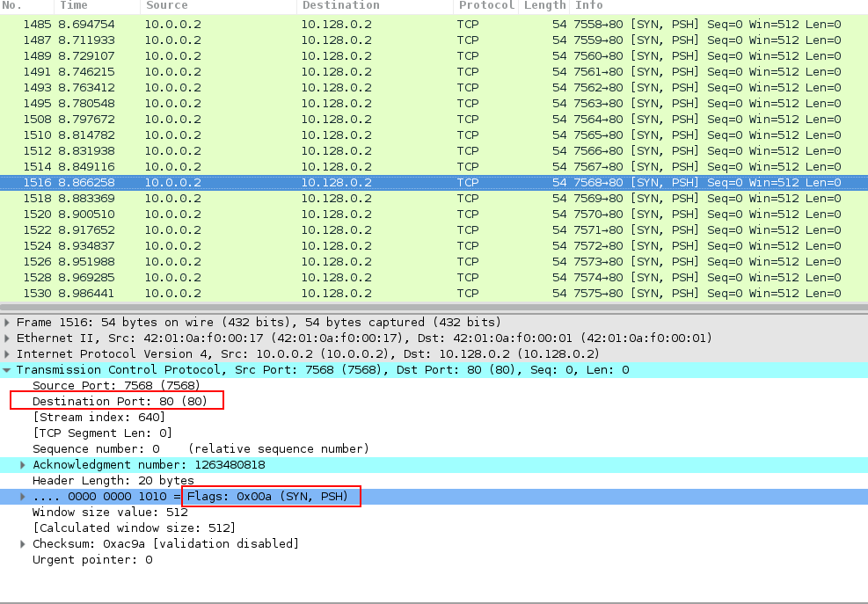
Task: Select packet number 1526
Action: [434, 261]
